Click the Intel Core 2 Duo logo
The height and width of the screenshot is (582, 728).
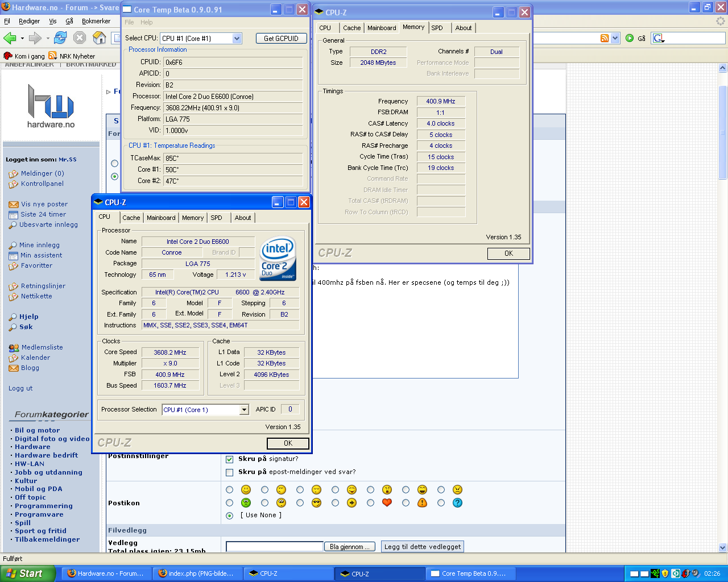tap(278, 259)
